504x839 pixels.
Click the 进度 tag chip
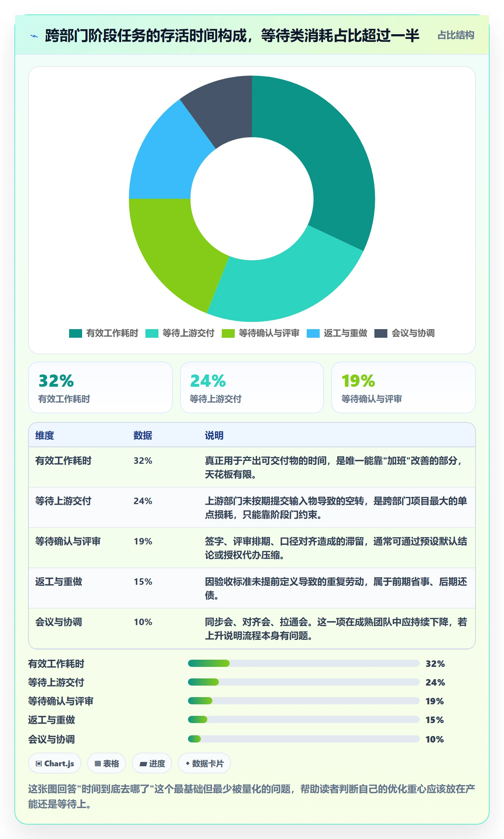pyautogui.click(x=152, y=763)
